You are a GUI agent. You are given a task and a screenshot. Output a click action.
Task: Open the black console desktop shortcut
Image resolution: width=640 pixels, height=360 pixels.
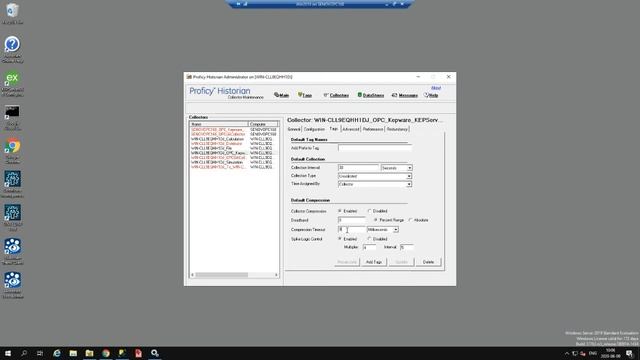(x=12, y=118)
